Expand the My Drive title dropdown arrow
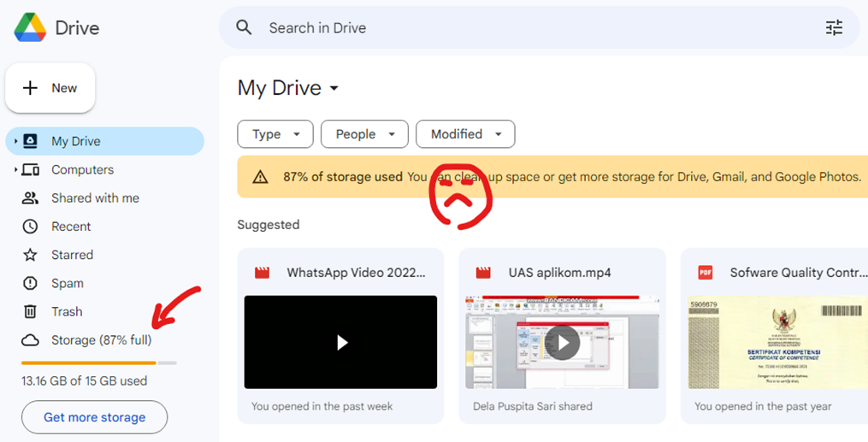Image resolution: width=868 pixels, height=442 pixels. coord(334,89)
